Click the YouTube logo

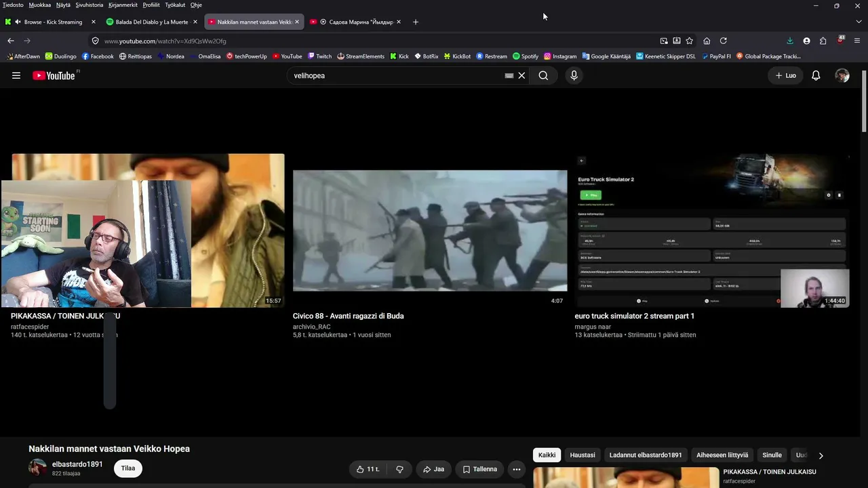(x=56, y=75)
